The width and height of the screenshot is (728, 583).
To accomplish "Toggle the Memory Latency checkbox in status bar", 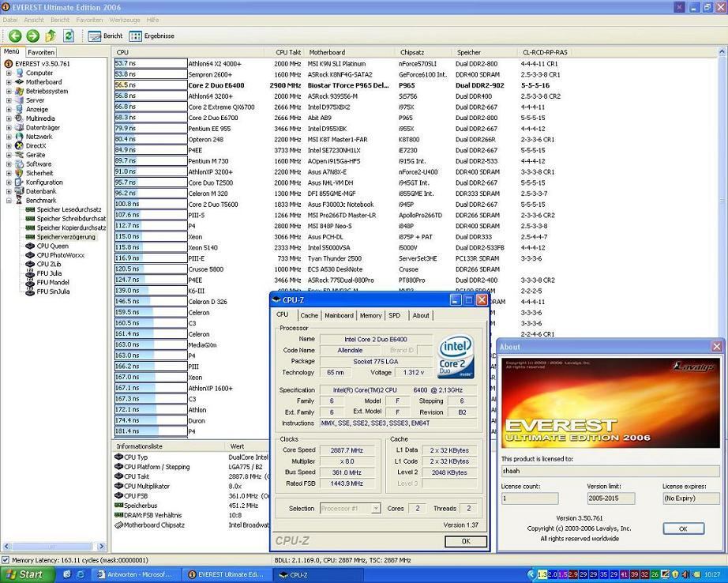I will coord(6,560).
